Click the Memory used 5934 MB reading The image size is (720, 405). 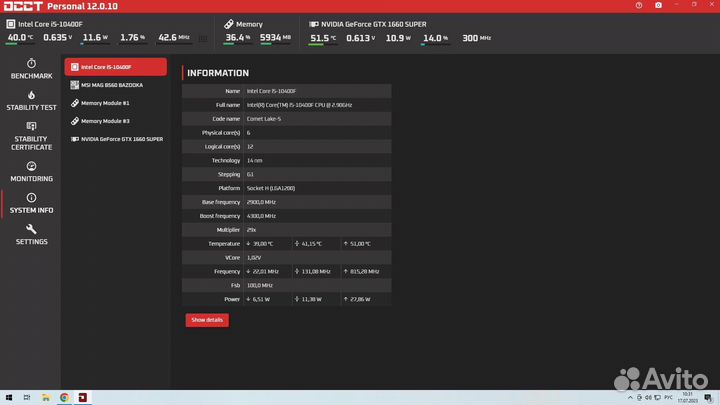[275, 38]
